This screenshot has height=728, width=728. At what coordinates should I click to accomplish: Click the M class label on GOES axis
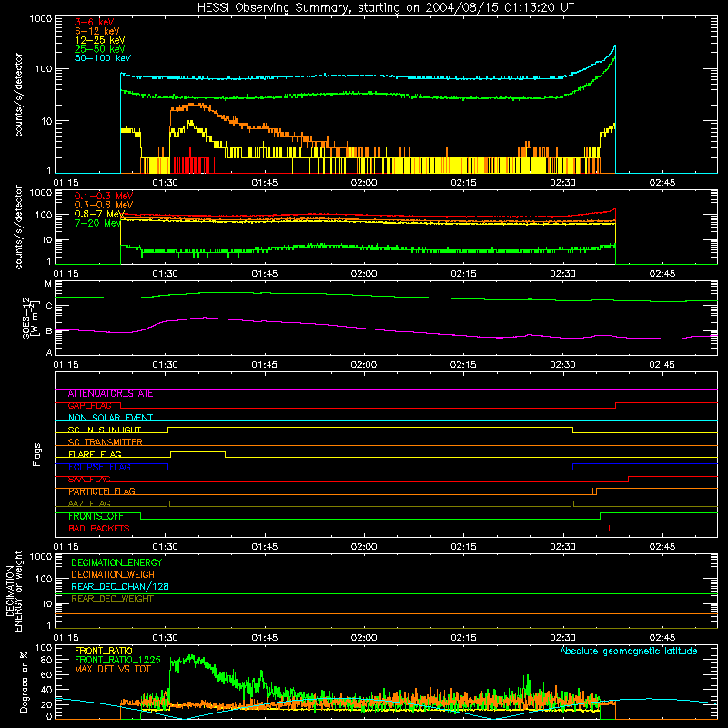[x=48, y=284]
